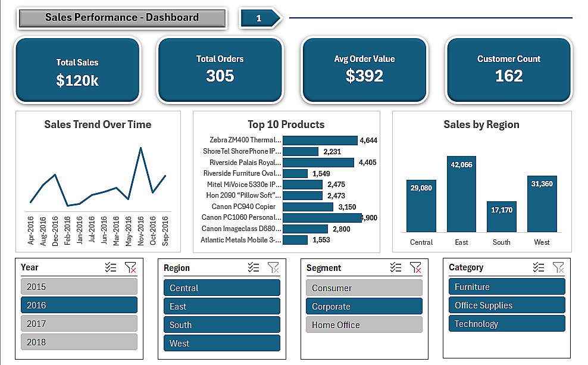Viewport: 588px width, 365px height.
Task: Clear the filter on the Category slicer
Action: [x=558, y=267]
